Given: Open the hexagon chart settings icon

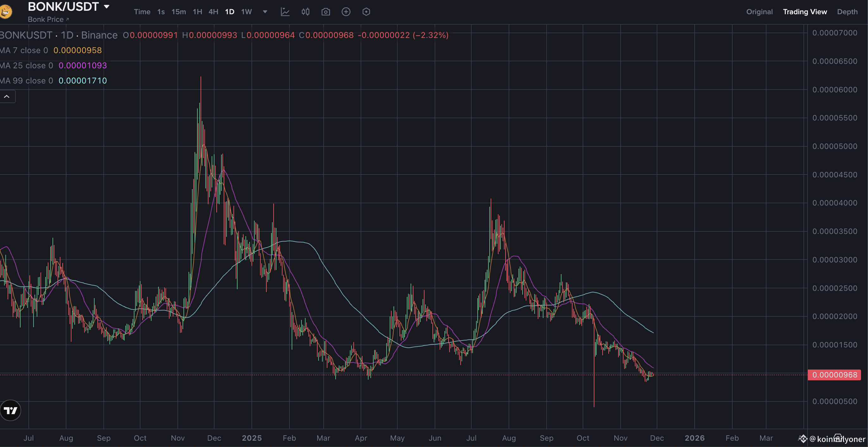Looking at the screenshot, I should point(366,12).
